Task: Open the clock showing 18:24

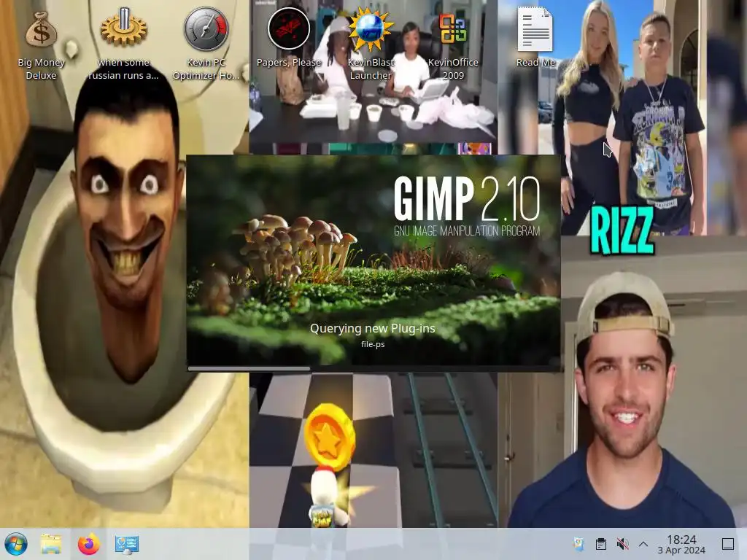Action: (x=681, y=544)
